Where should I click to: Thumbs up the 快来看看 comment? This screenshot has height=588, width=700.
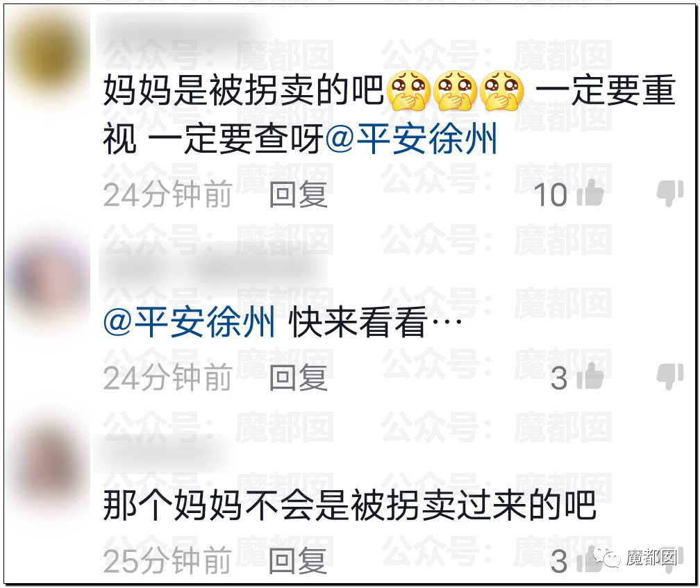click(x=590, y=377)
